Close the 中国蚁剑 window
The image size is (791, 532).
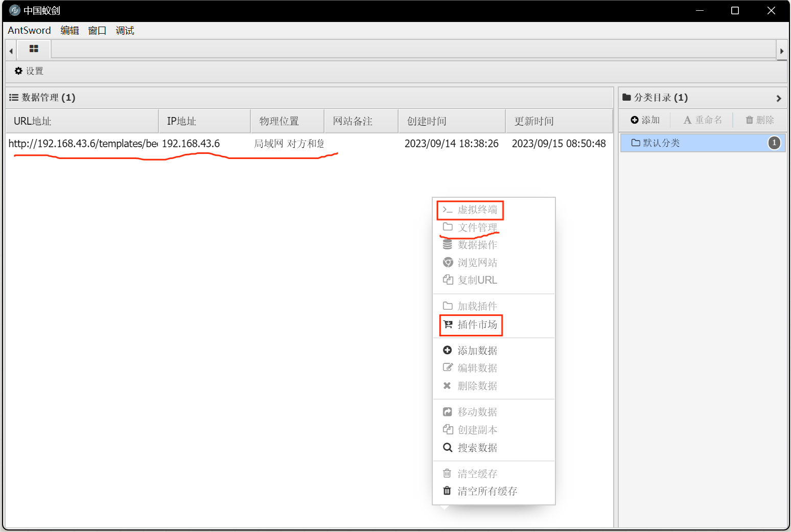(x=772, y=11)
